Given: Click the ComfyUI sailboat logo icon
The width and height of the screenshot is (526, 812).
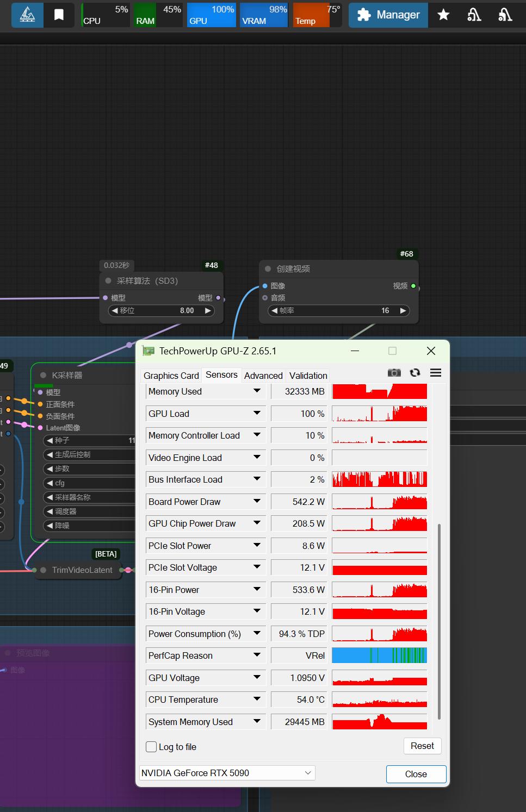Looking at the screenshot, I should coord(27,15).
